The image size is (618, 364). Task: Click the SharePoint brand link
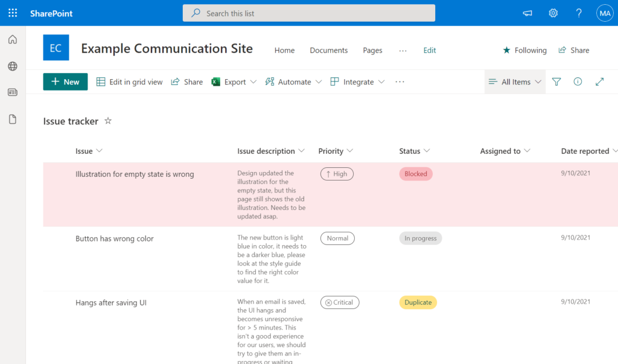(x=51, y=13)
